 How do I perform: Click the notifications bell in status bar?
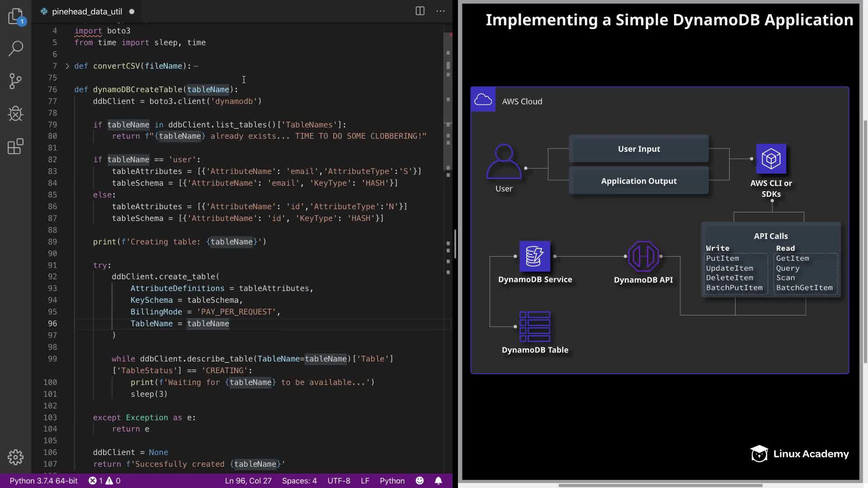(x=438, y=481)
